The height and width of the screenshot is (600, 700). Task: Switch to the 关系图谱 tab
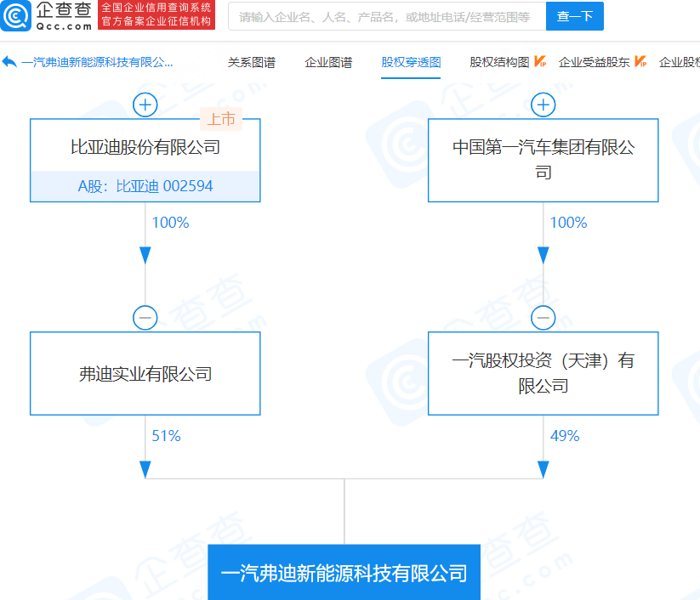[252, 62]
